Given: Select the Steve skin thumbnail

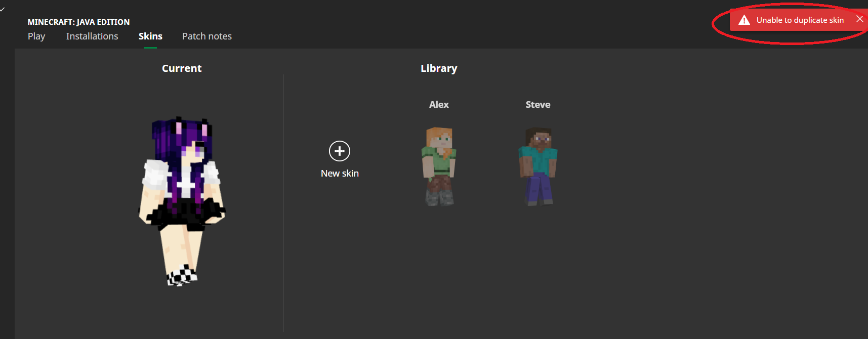Looking at the screenshot, I should coord(538,166).
